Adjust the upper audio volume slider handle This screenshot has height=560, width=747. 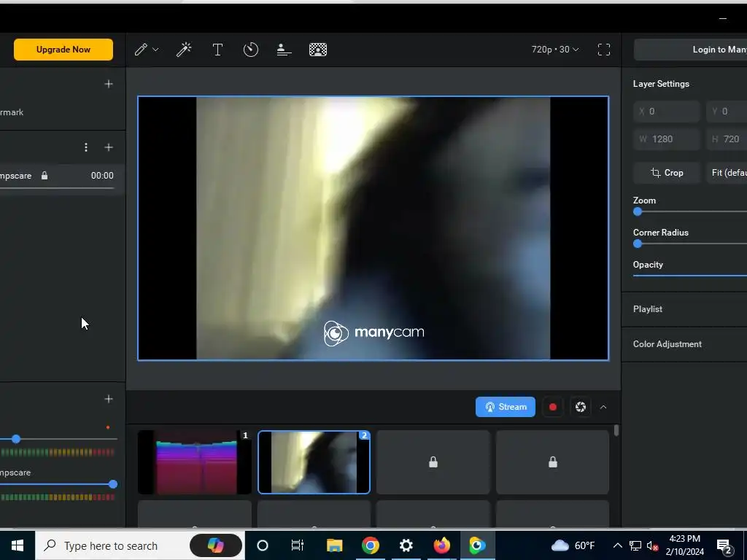click(x=16, y=439)
